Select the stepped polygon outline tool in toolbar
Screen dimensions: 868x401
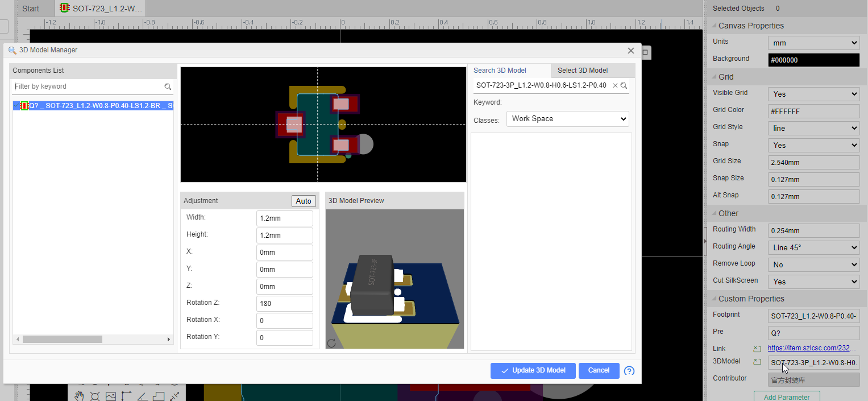[x=159, y=395]
